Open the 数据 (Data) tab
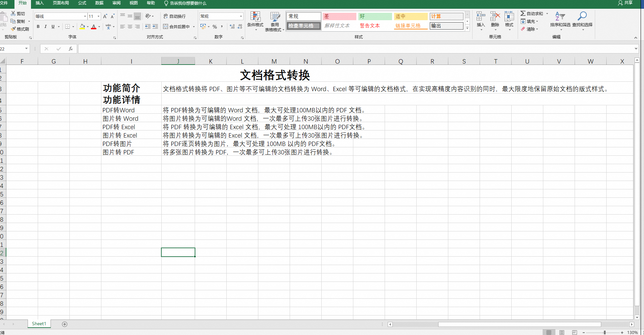644x335 pixels. (x=99, y=3)
